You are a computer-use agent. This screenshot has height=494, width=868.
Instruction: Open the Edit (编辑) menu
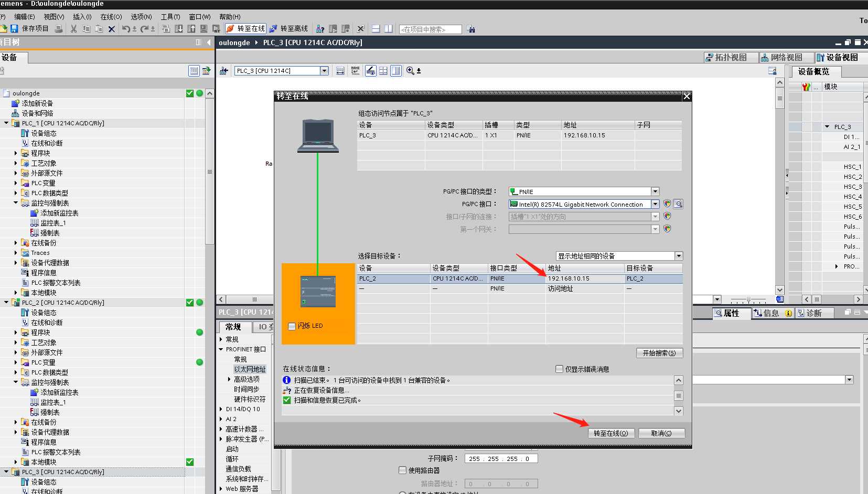[24, 17]
